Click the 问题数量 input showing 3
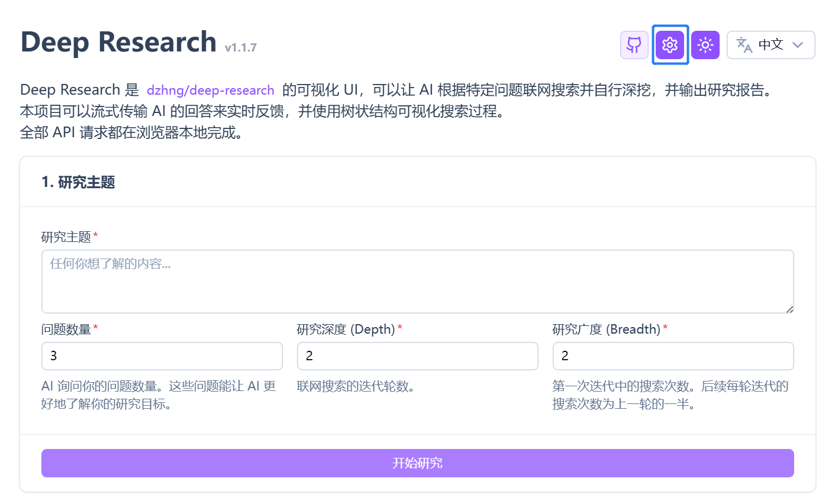Image resolution: width=835 pixels, height=504 pixels. (162, 356)
